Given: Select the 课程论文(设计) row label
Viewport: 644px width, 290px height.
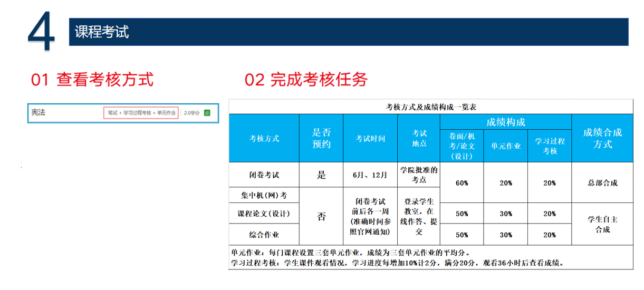Looking at the screenshot, I should [x=264, y=214].
